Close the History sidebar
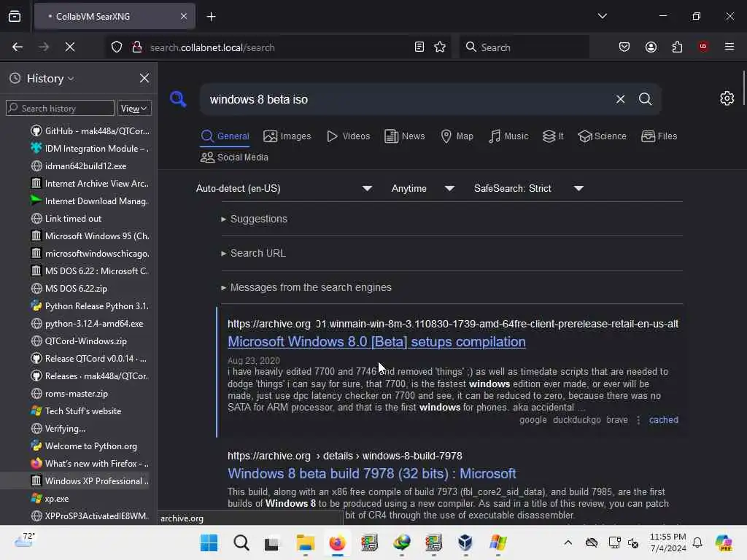747x560 pixels. [144, 78]
